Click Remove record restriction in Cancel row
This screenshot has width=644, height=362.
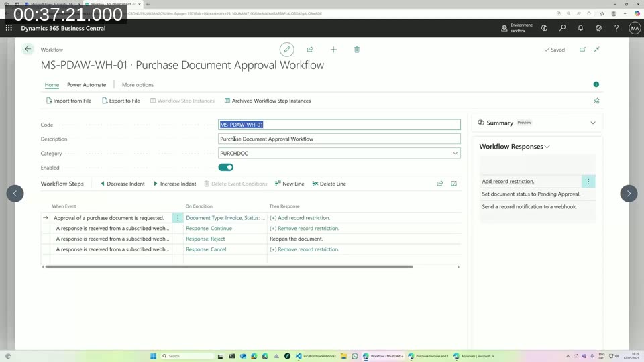coord(305,249)
